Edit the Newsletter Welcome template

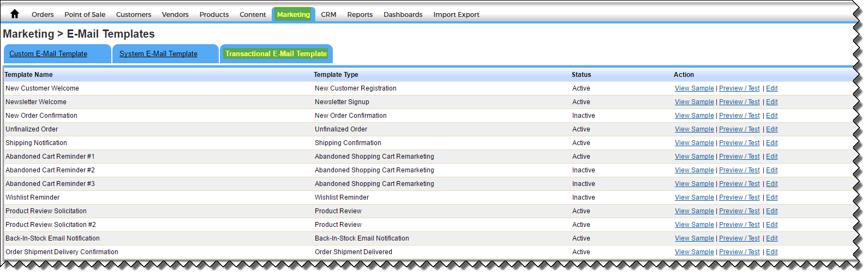(x=771, y=102)
